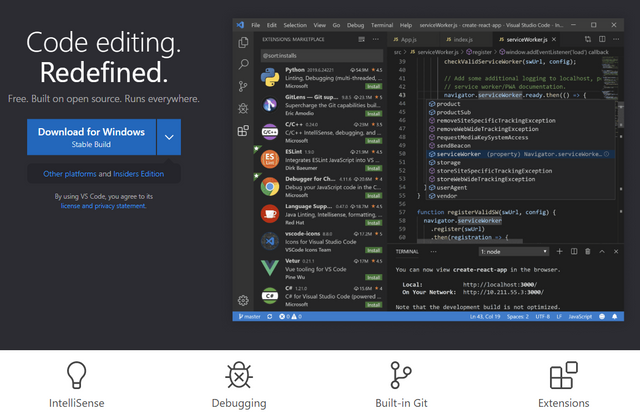Kill terminal with trash icon
Image resolution: width=640 pixels, height=419 pixels.
point(588,251)
